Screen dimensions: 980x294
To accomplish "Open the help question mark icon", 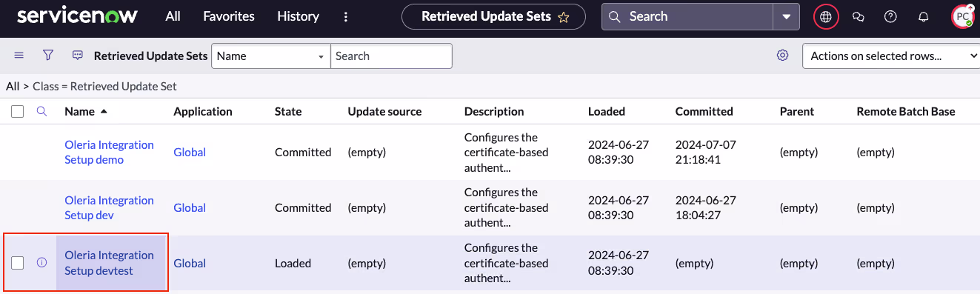I will pos(891,16).
